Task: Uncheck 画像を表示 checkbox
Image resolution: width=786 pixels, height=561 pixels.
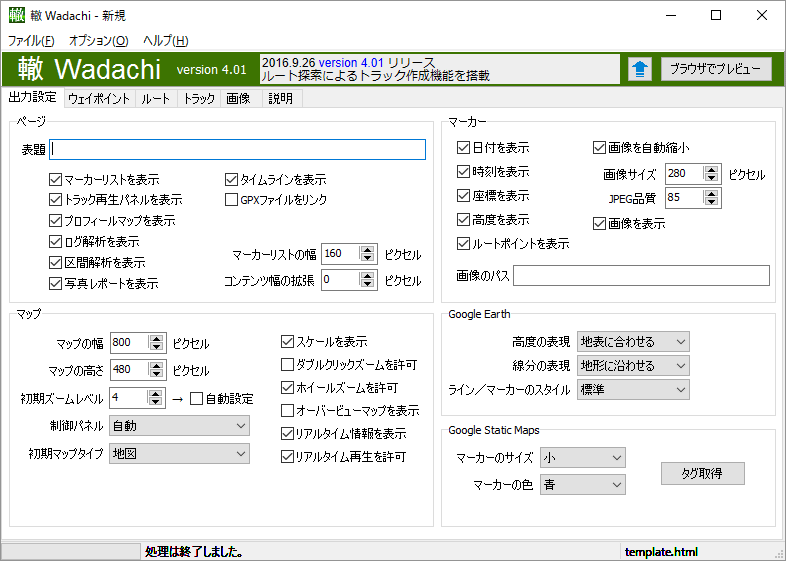Action: (599, 224)
